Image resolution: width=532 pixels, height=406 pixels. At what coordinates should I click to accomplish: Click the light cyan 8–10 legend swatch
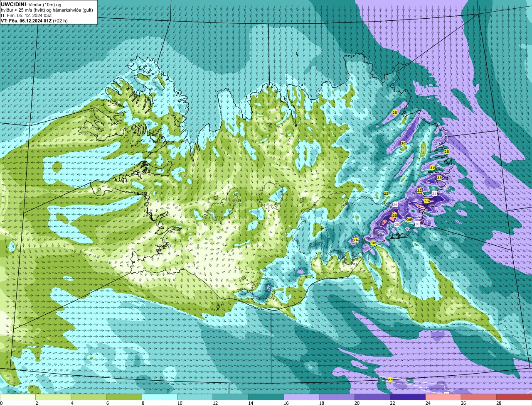(160, 397)
